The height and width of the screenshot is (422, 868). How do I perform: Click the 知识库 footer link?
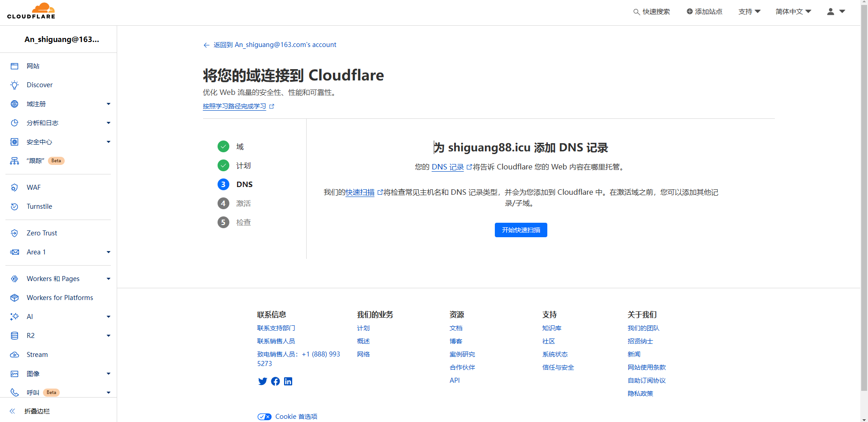[x=551, y=328]
